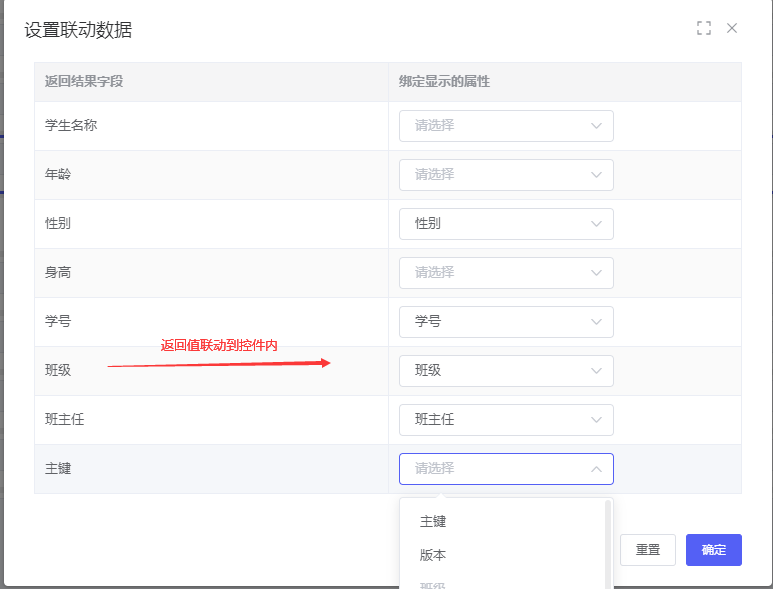Select the 班主任 row label cell
773x589 pixels.
pyautogui.click(x=65, y=420)
